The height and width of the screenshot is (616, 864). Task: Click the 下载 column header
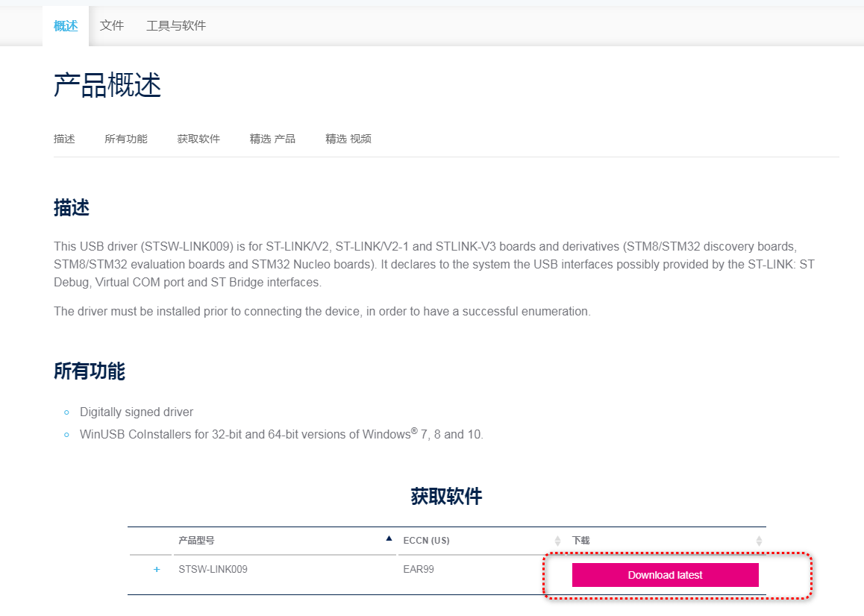pos(580,541)
